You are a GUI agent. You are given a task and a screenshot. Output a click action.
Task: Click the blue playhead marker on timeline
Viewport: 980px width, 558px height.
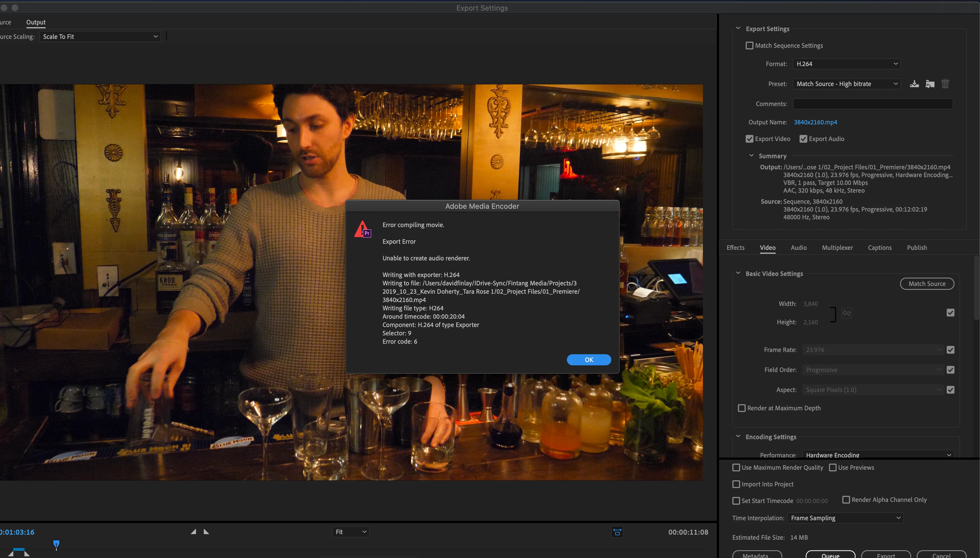click(56, 544)
